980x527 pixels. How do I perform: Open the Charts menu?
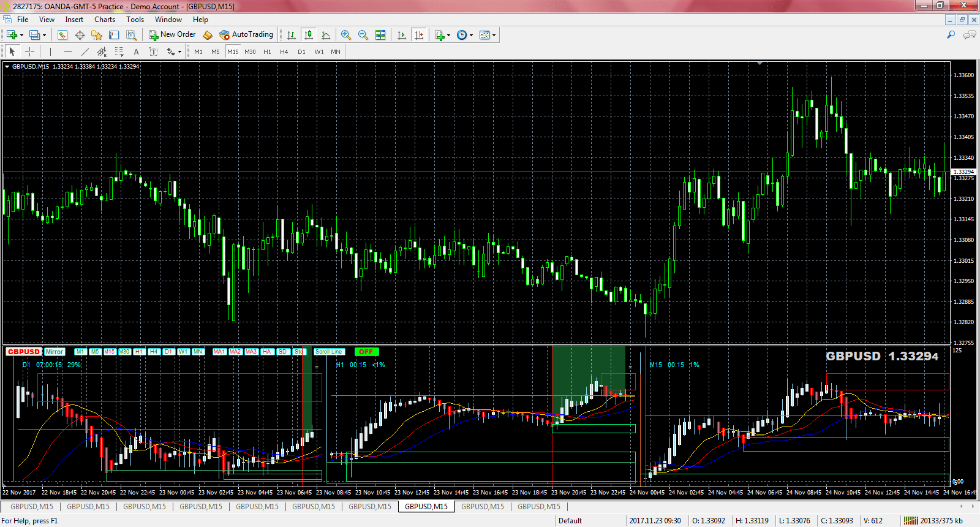click(104, 20)
